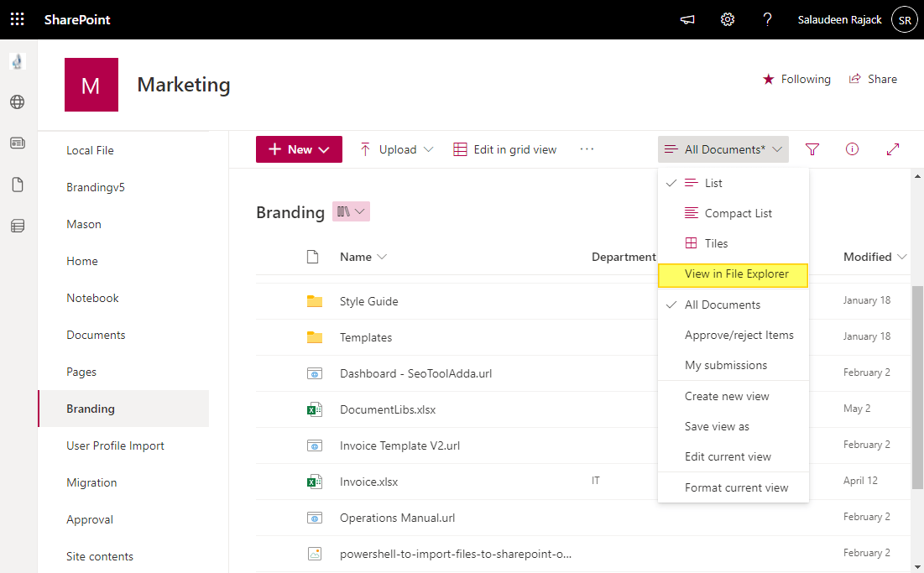The width and height of the screenshot is (924, 573).
Task: Select the checked List view option
Action: pyautogui.click(x=733, y=183)
